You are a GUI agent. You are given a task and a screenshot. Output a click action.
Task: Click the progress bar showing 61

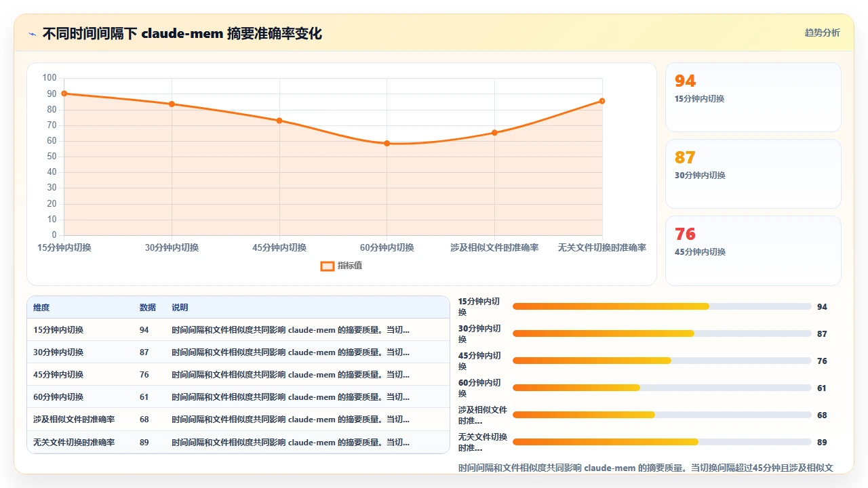pyautogui.click(x=662, y=388)
